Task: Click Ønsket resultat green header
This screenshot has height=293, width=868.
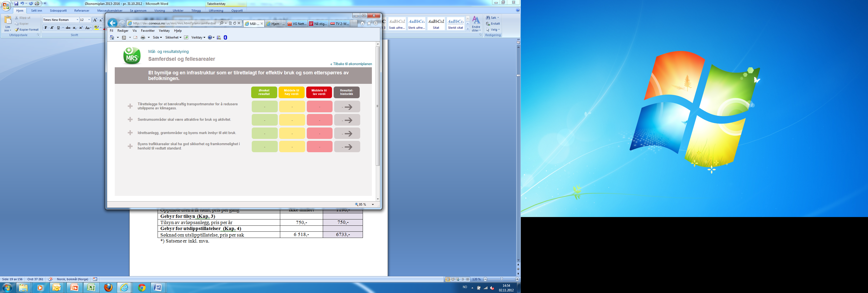Action: tap(264, 93)
